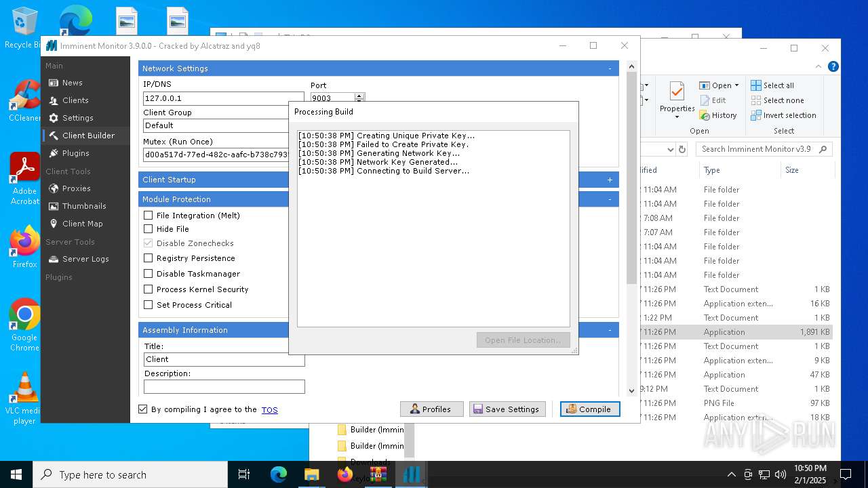The image size is (868, 488).
Task: Click the Compile button
Action: (590, 409)
